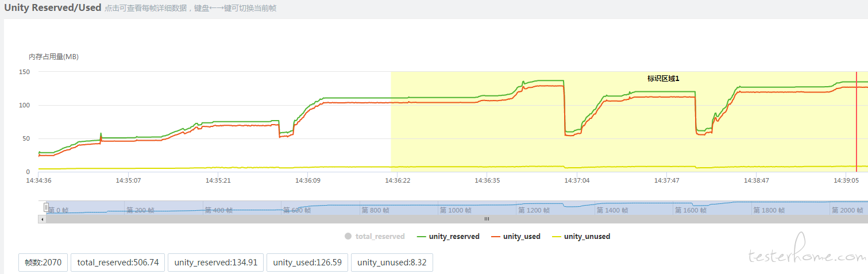Click the 14:36:09 time axis label
This screenshot has width=868, height=274.
click(x=308, y=180)
